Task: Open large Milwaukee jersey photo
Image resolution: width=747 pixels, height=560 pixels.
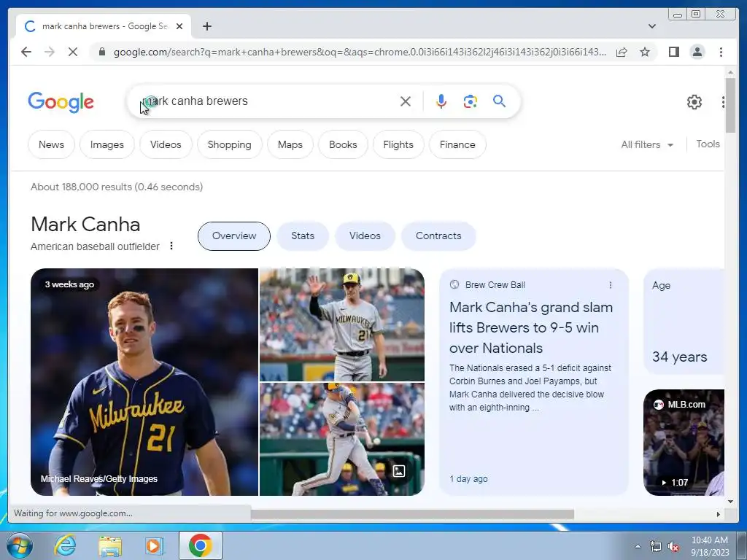Action: [x=144, y=382]
